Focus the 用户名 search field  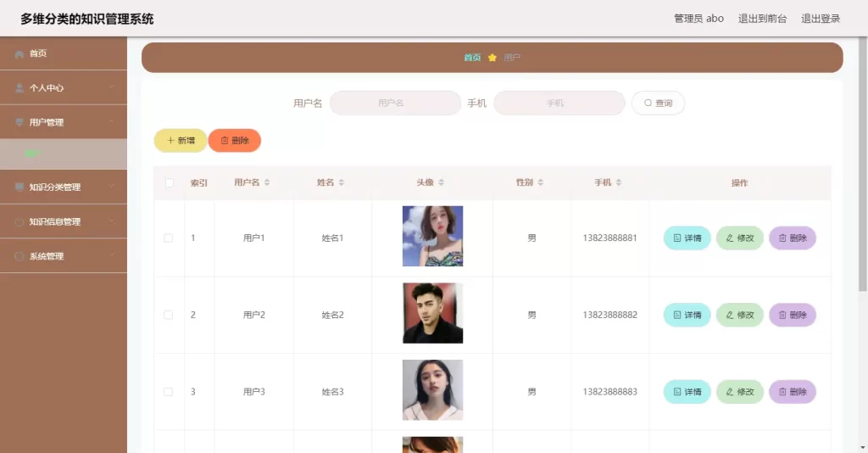pos(395,103)
